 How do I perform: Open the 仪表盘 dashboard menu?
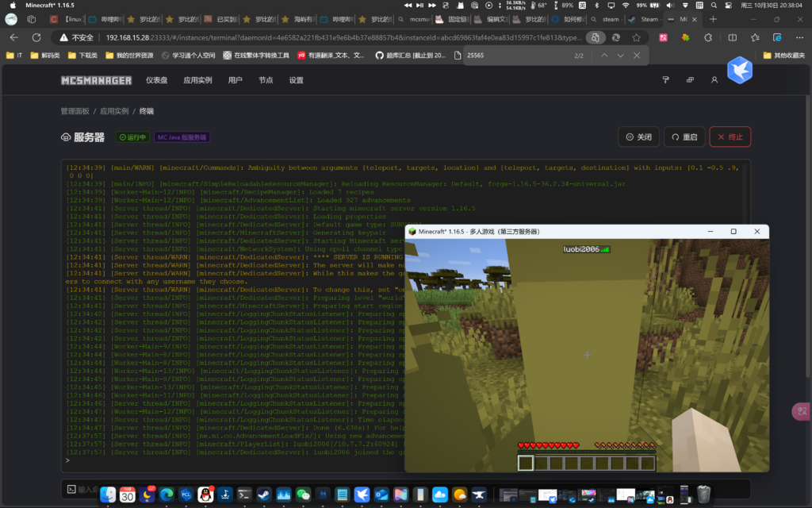tap(156, 80)
